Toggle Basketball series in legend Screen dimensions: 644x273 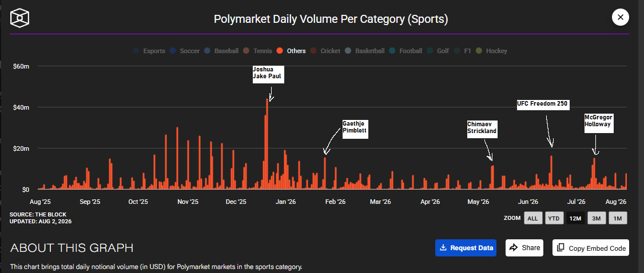coord(365,51)
